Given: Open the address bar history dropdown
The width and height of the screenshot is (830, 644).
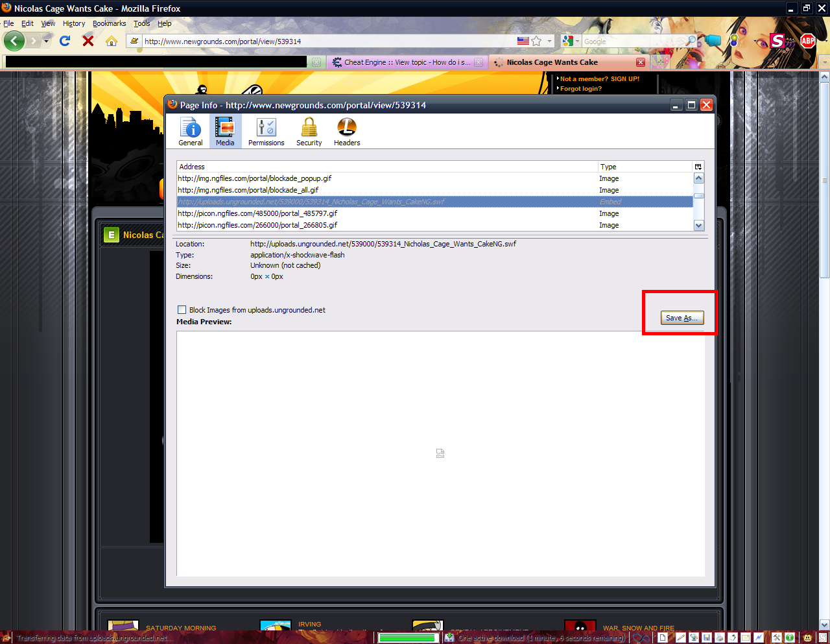Looking at the screenshot, I should [x=549, y=42].
